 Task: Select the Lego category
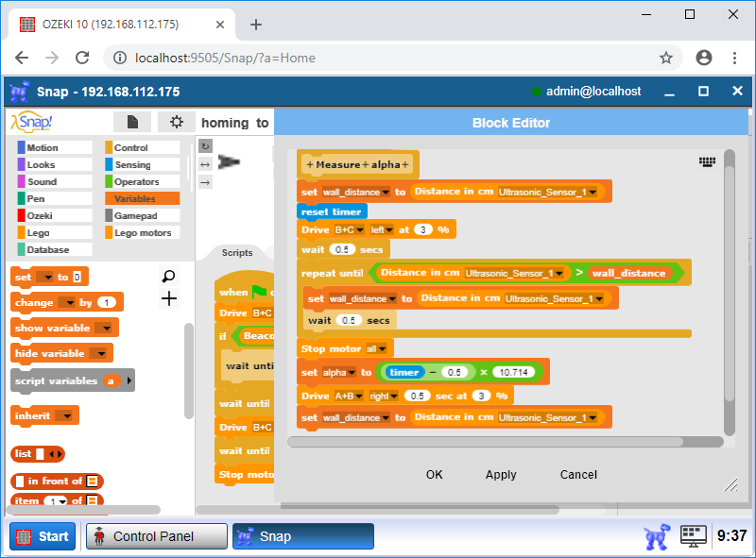pos(55,233)
